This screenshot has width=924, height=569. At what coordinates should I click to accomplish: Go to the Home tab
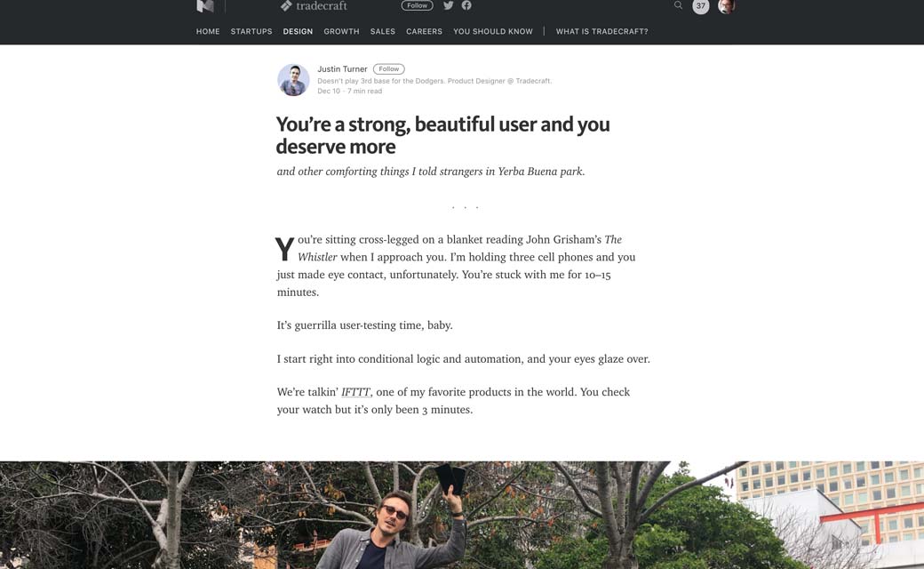pos(208,31)
